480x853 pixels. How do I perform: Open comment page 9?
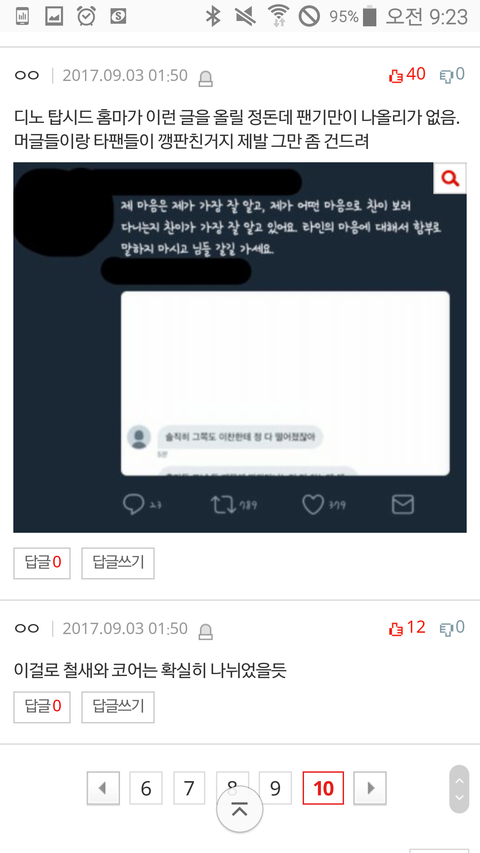coord(275,788)
